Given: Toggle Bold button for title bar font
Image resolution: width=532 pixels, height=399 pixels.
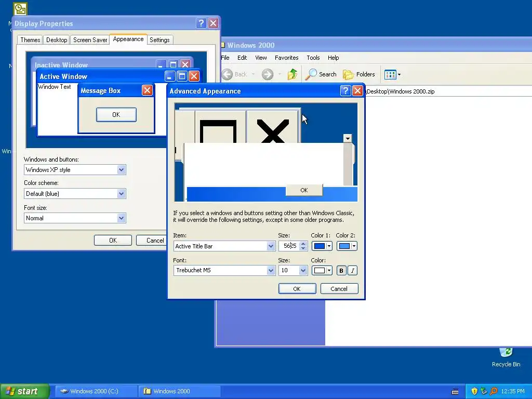Looking at the screenshot, I should (x=341, y=270).
